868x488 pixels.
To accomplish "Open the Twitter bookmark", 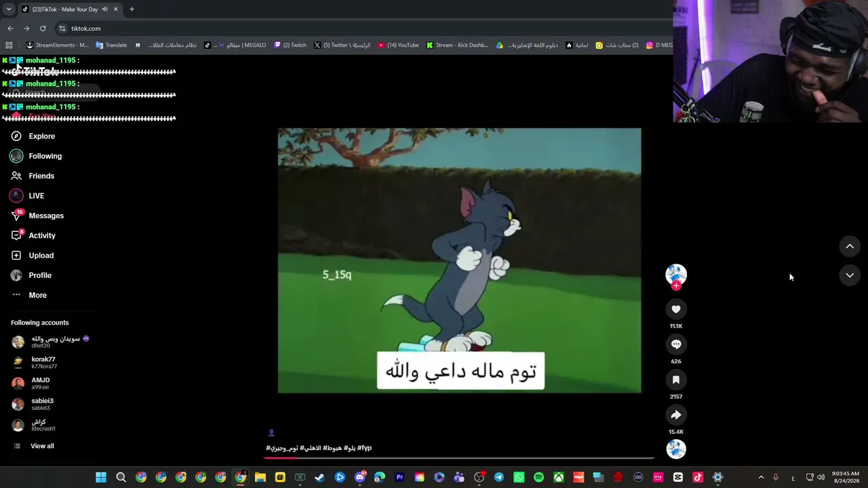I will tap(342, 45).
